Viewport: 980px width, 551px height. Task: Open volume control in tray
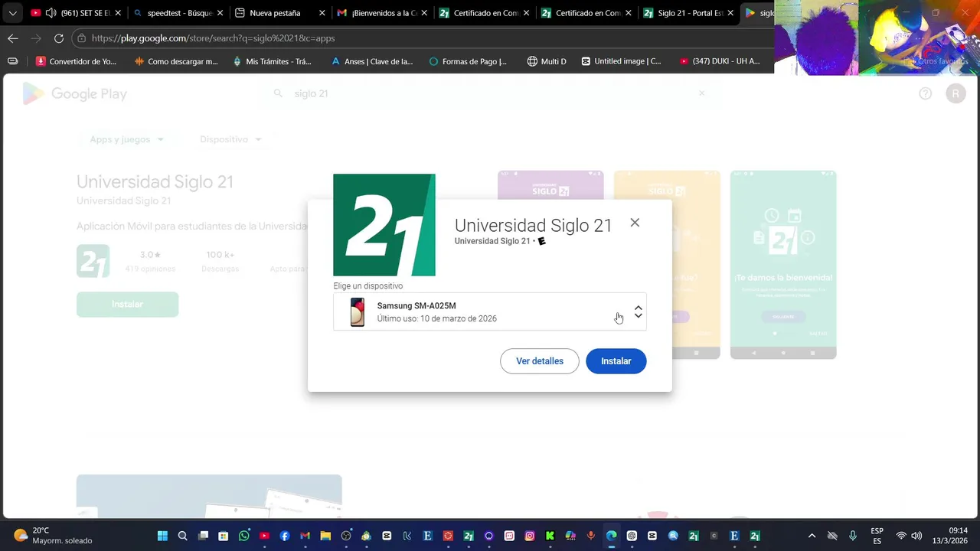(916, 536)
